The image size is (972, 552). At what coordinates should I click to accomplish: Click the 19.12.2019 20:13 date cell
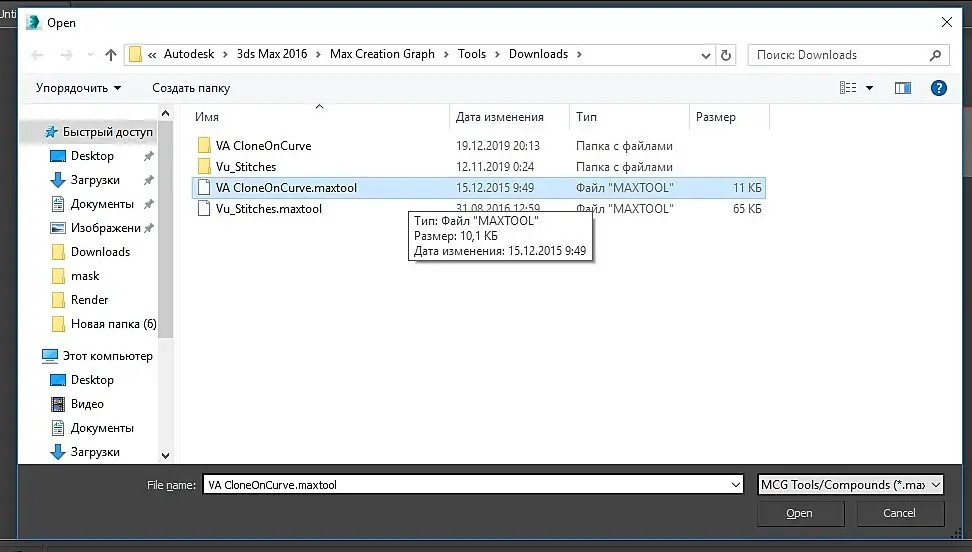pyautogui.click(x=498, y=146)
